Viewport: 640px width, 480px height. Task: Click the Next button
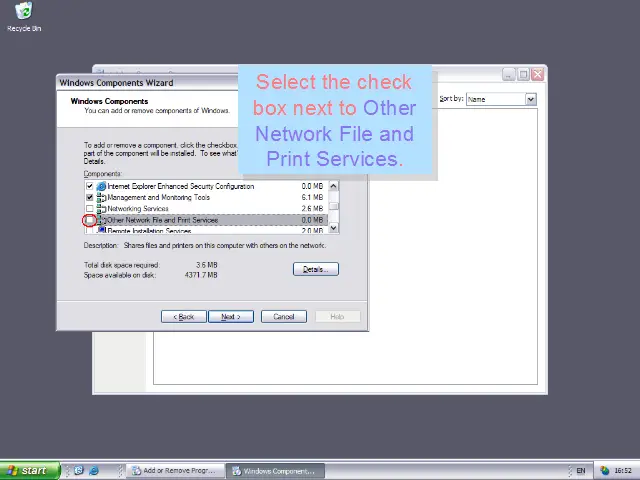point(231,317)
